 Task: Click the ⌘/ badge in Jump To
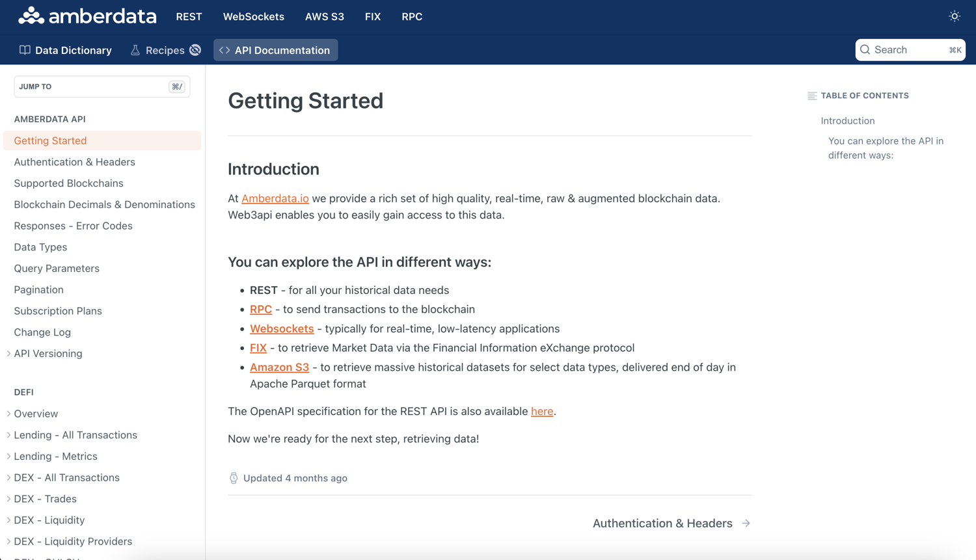[x=176, y=86]
